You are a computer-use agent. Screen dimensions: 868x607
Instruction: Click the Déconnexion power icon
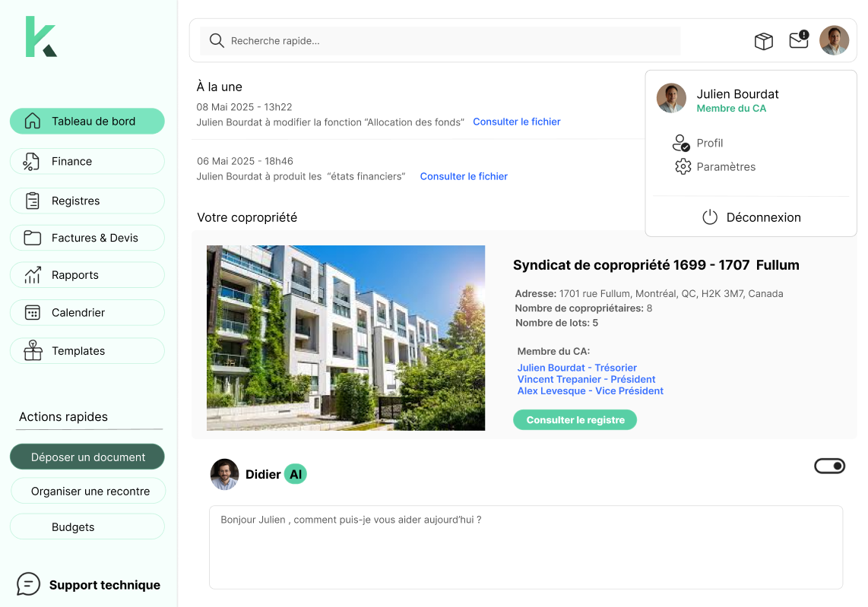(709, 217)
